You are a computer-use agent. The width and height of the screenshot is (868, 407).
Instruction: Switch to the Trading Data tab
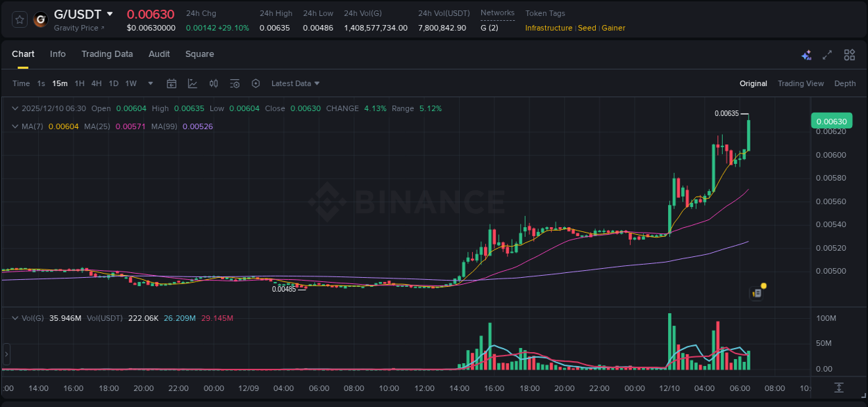pos(107,54)
